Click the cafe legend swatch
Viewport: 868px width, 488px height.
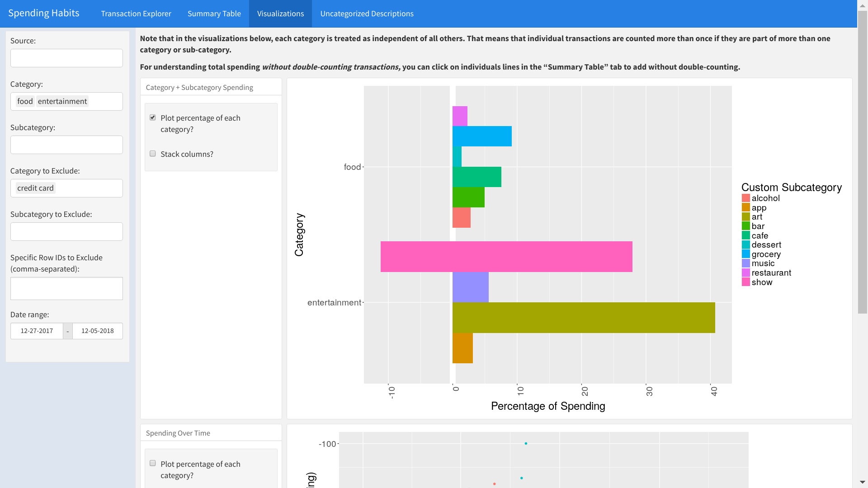pyautogui.click(x=746, y=235)
